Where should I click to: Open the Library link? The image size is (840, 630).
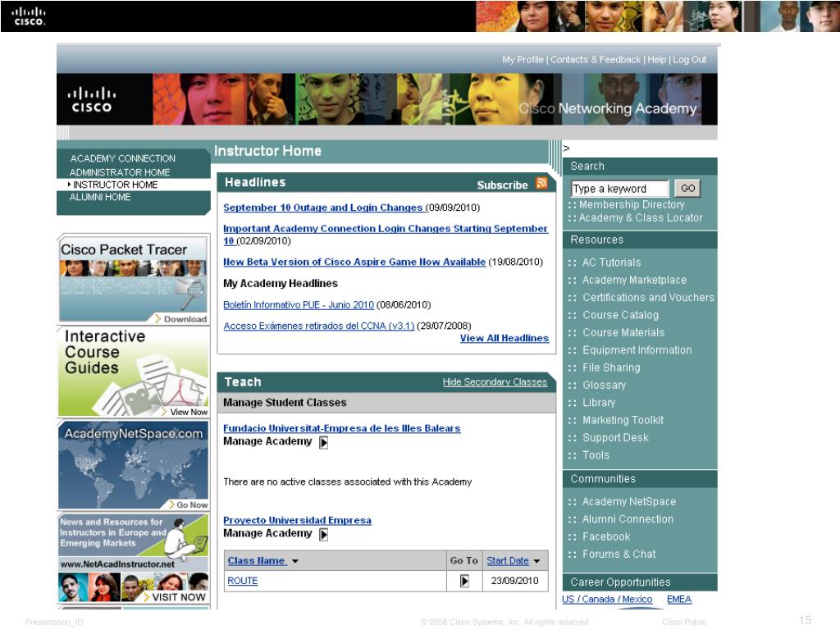coord(599,403)
